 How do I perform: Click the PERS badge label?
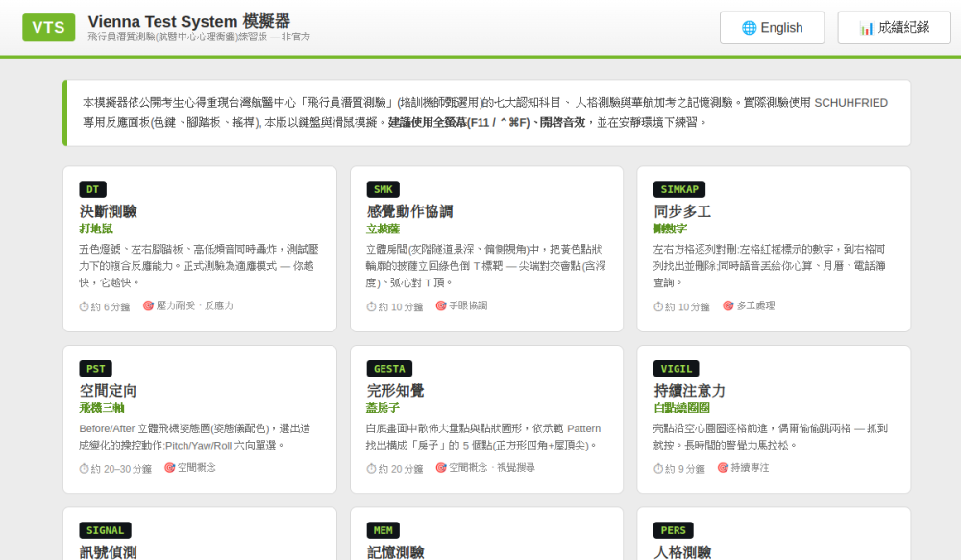[x=673, y=530]
